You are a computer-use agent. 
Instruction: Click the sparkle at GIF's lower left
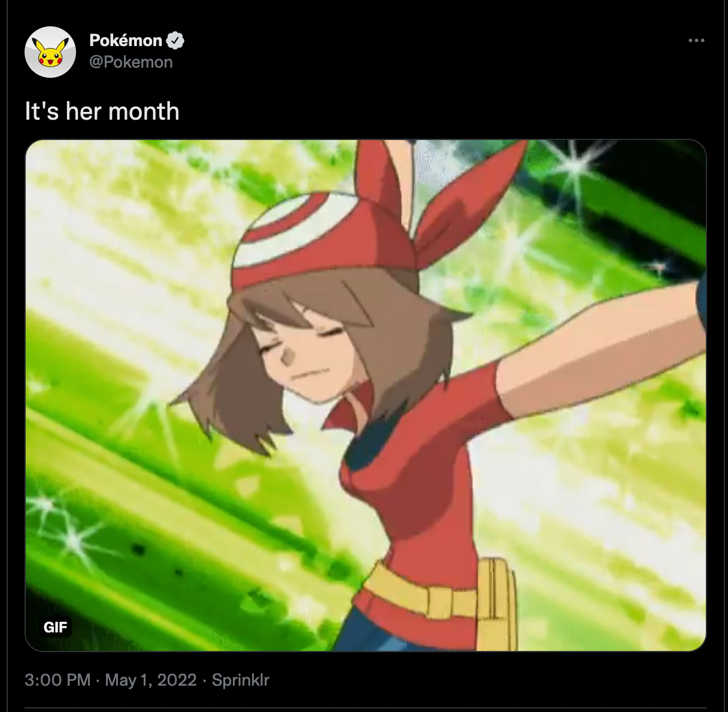pyautogui.click(x=66, y=527)
